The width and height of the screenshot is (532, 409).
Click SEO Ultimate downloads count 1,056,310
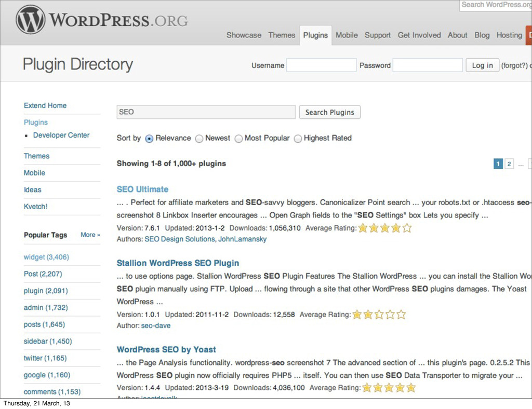(285, 228)
